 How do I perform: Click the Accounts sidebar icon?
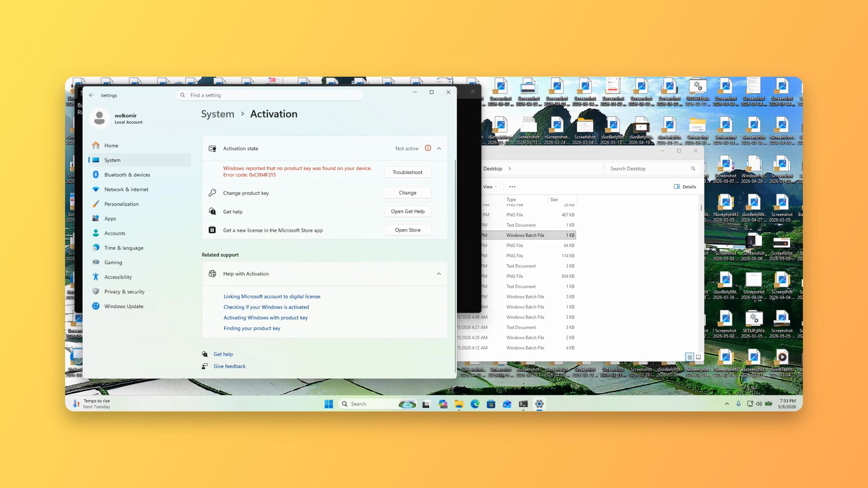(x=96, y=233)
